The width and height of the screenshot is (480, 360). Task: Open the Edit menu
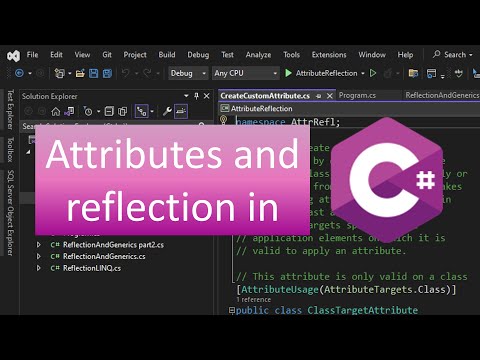coord(56,55)
